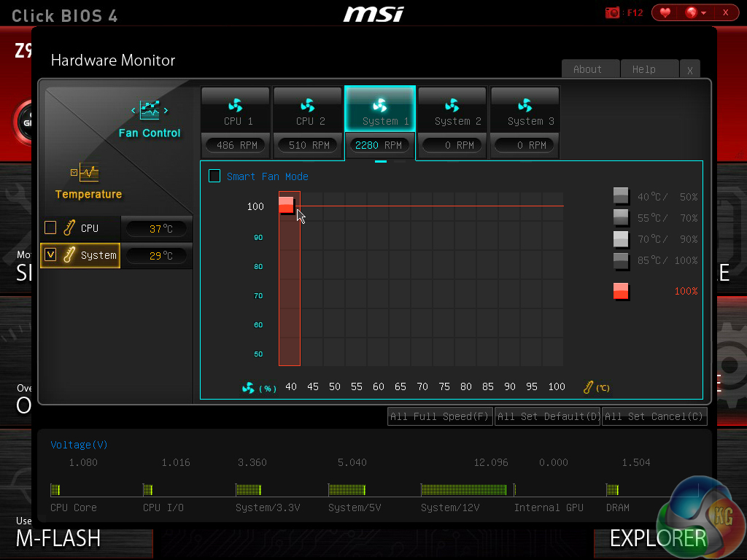Click the Hardware Monitor title
The height and width of the screenshot is (560, 747).
[x=113, y=61]
